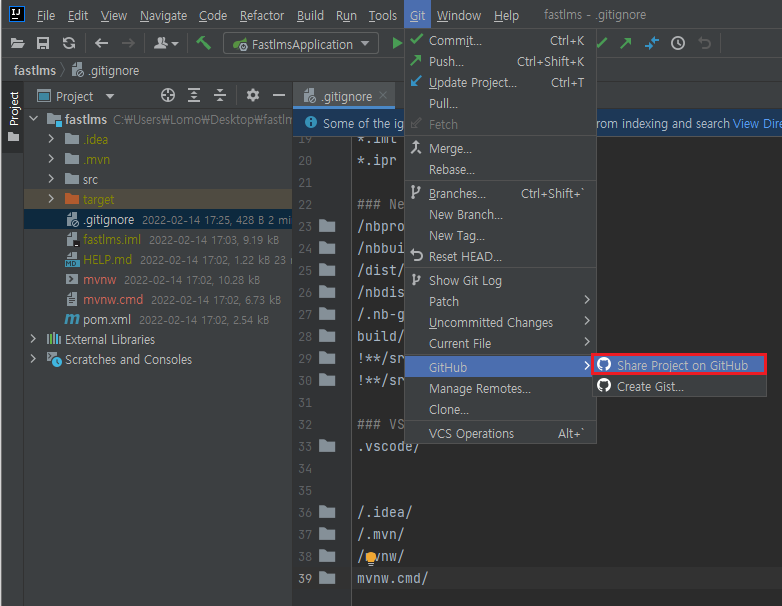Click the blue Update Project toolbar icon
The height and width of the screenshot is (606, 782).
(651, 43)
